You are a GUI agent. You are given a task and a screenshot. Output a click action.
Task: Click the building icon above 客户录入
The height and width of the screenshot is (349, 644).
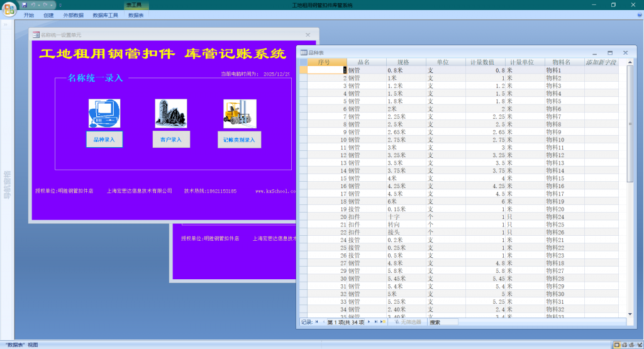pyautogui.click(x=171, y=113)
